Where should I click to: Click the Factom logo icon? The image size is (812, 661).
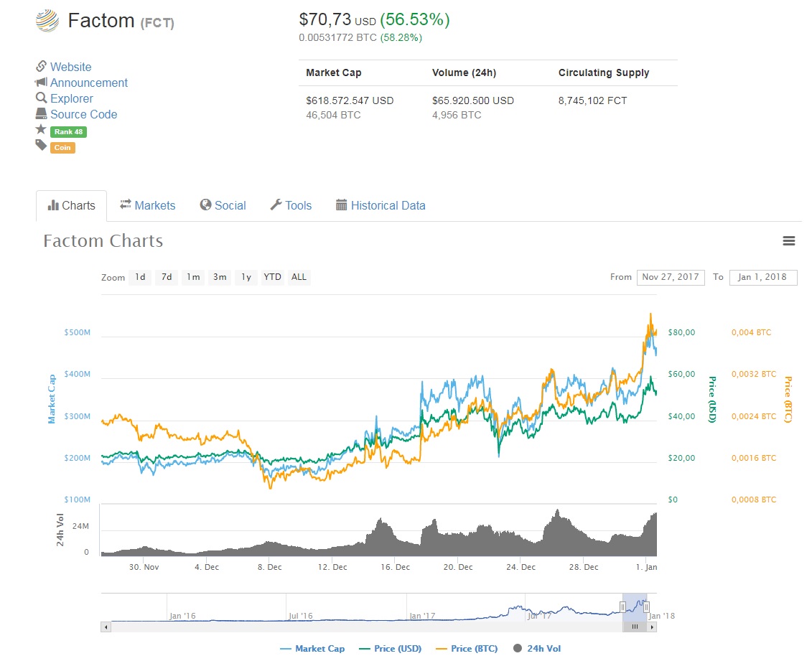(47, 21)
